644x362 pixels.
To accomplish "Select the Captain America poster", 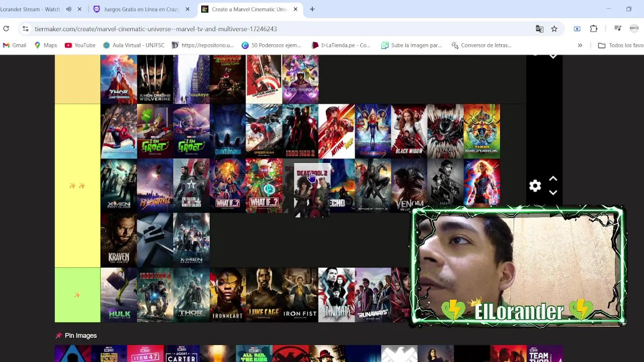I will point(264,79).
